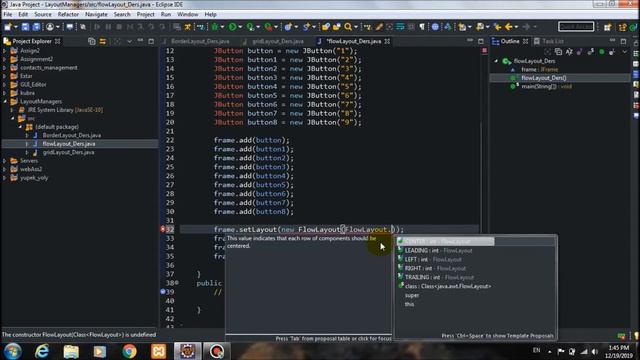Toggle Link with Editor in Project Explorer

[103, 41]
